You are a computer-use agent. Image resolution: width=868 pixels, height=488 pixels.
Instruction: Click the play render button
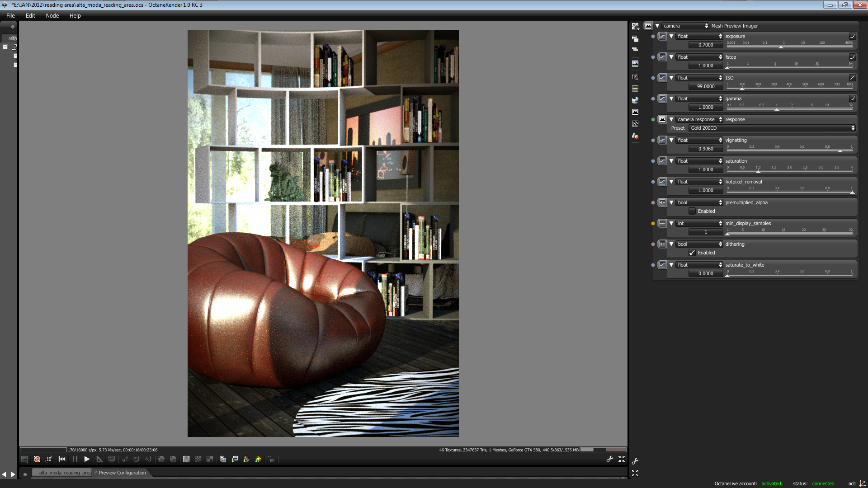click(87, 459)
